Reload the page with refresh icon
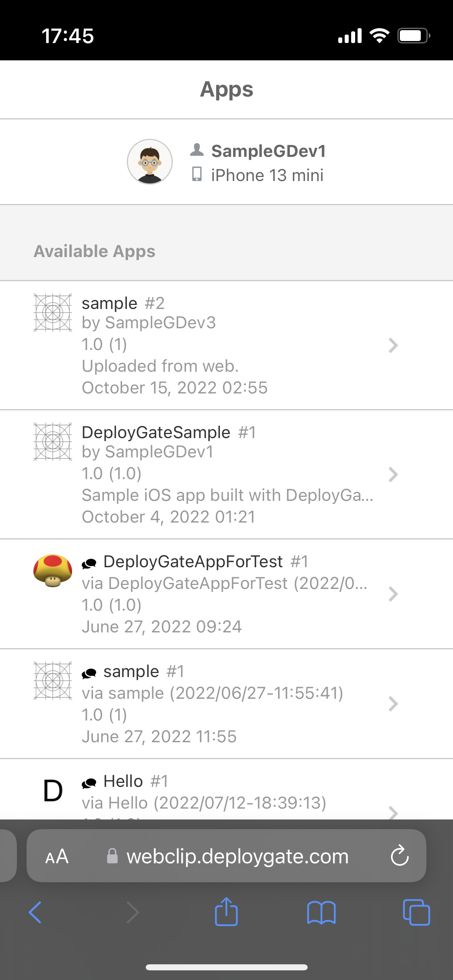 400,855
